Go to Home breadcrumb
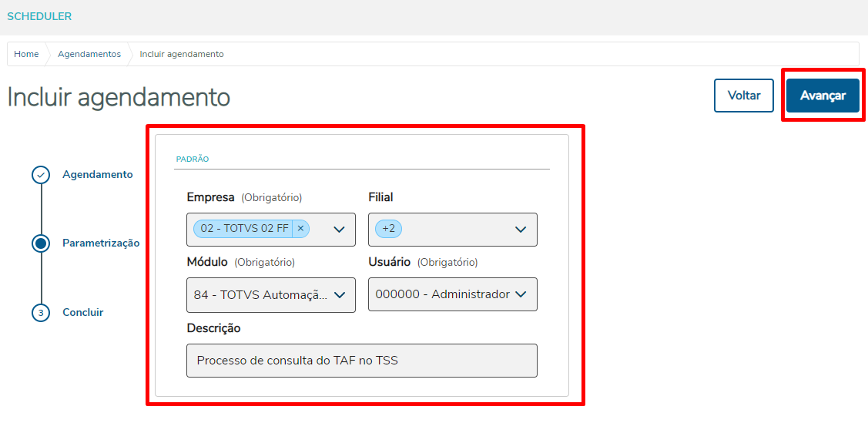Screen dimensions: 868x423 pos(26,54)
